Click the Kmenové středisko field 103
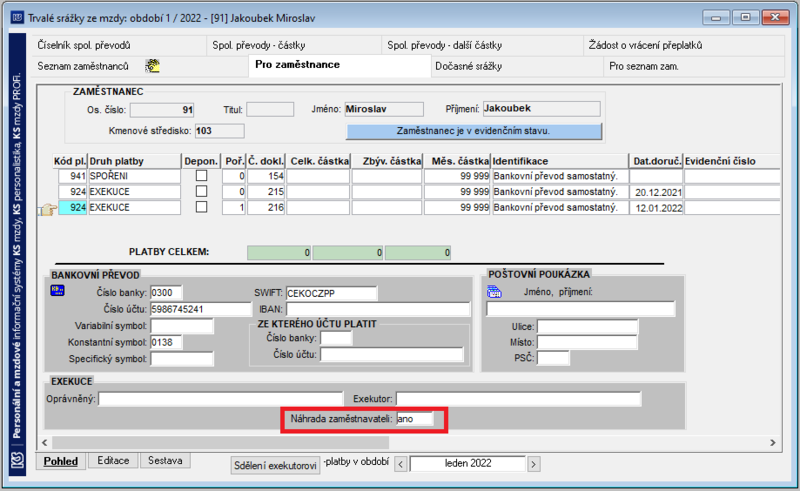This screenshot has height=491, width=800. click(219, 131)
